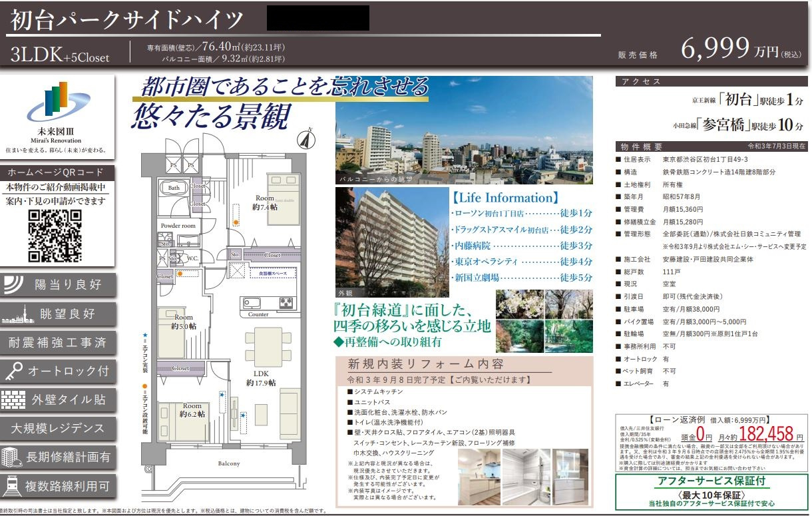The height and width of the screenshot is (516, 812).
Task: Click the アクセス section header
Action: 711,81
